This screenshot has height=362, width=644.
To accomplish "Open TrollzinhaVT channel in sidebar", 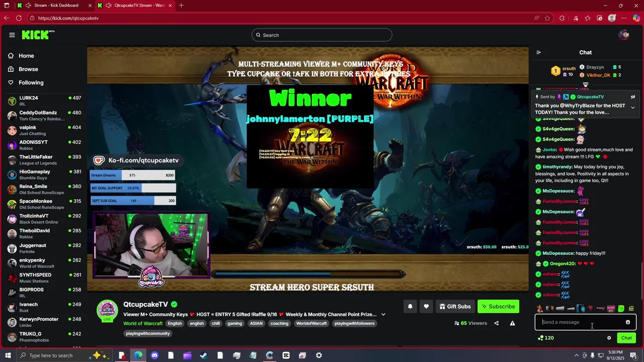I will pyautogui.click(x=44, y=219).
